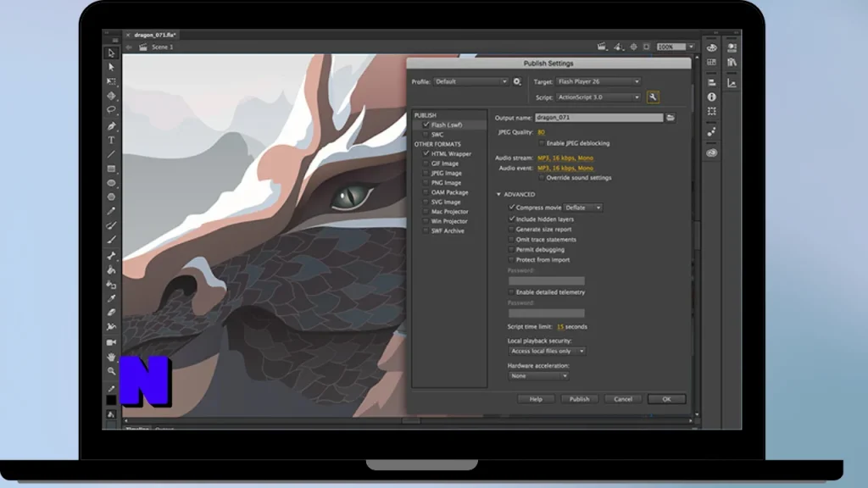The height and width of the screenshot is (488, 868).
Task: Select the Ink Bottle tool
Action: 111,285
